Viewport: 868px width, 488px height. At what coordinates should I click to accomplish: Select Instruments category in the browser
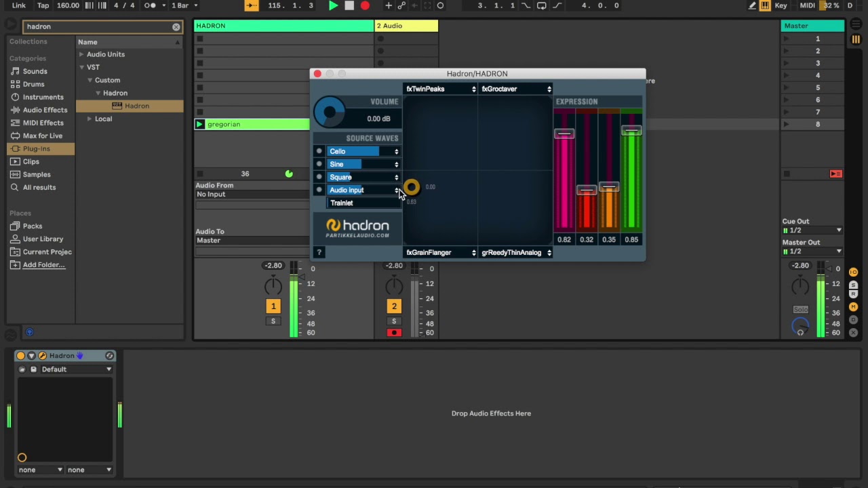tap(43, 97)
